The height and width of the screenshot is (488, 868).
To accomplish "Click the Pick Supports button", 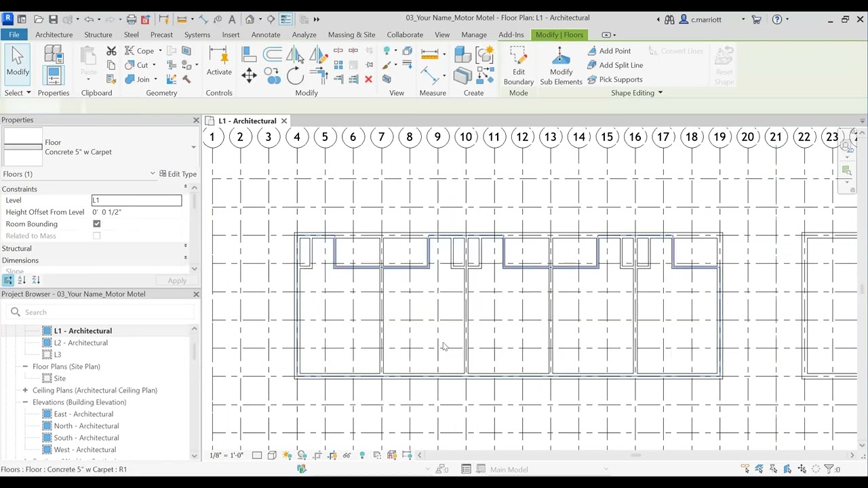I will click(614, 79).
